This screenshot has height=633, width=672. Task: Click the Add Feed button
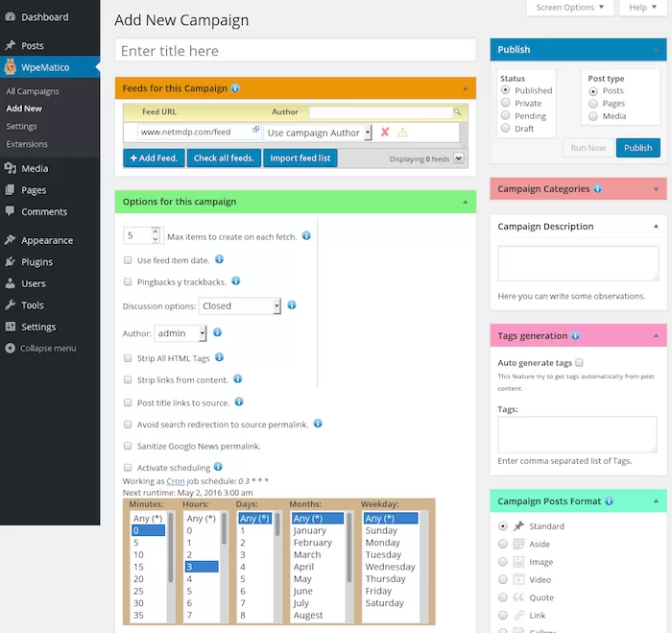(x=154, y=158)
